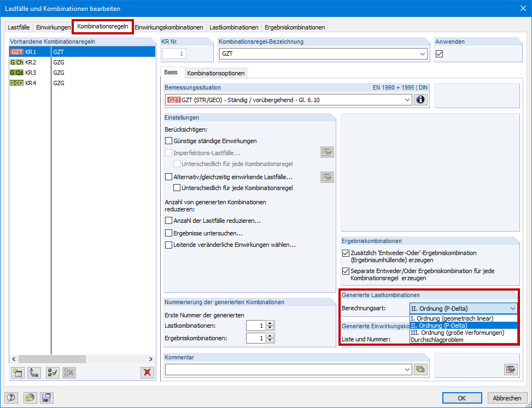Select rule KR2 in the list
Image resolution: width=532 pixels, height=408 pixels.
82,62
